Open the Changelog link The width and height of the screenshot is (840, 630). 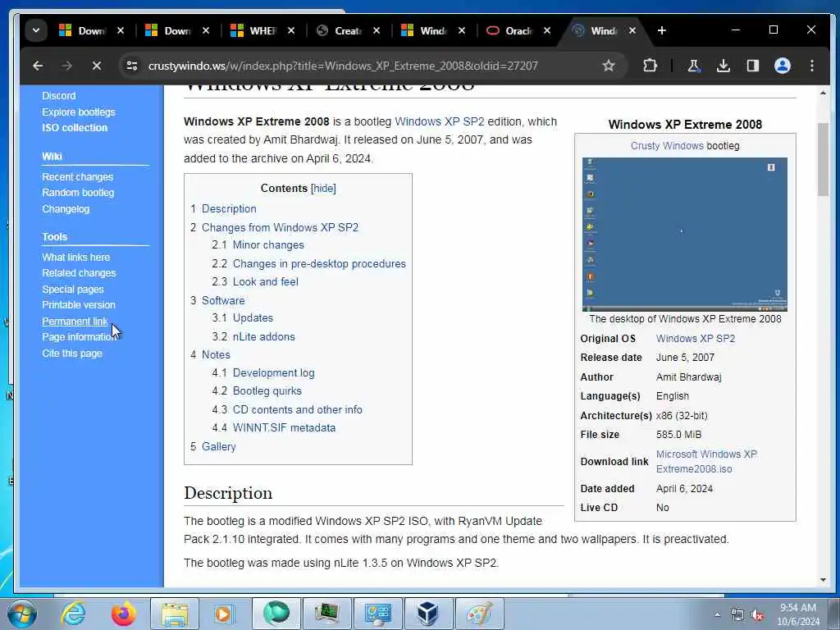tap(66, 209)
